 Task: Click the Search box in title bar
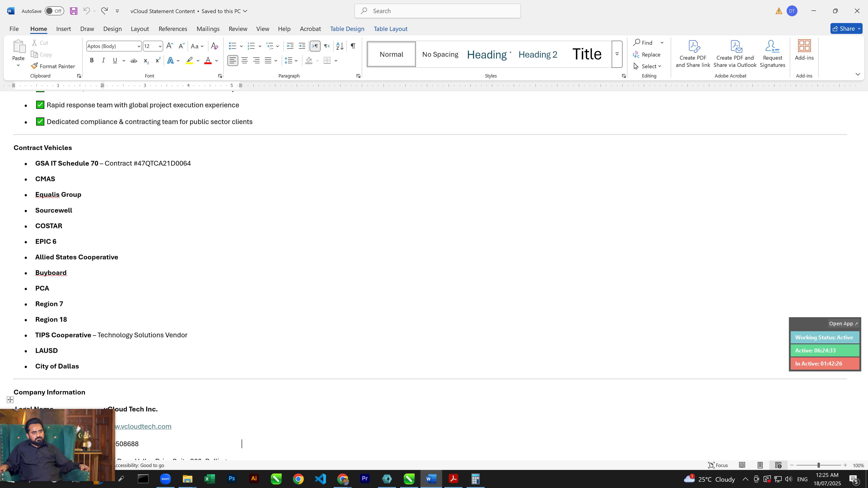tap(437, 11)
